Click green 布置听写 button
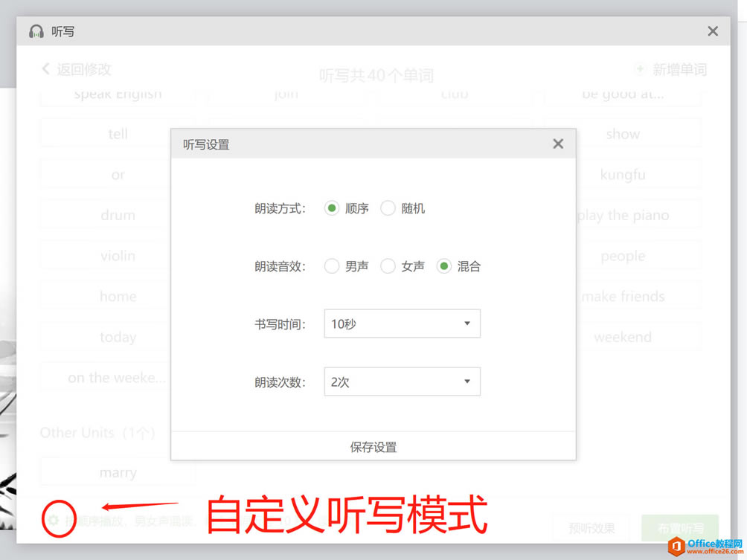The height and width of the screenshot is (560, 747). click(x=680, y=528)
